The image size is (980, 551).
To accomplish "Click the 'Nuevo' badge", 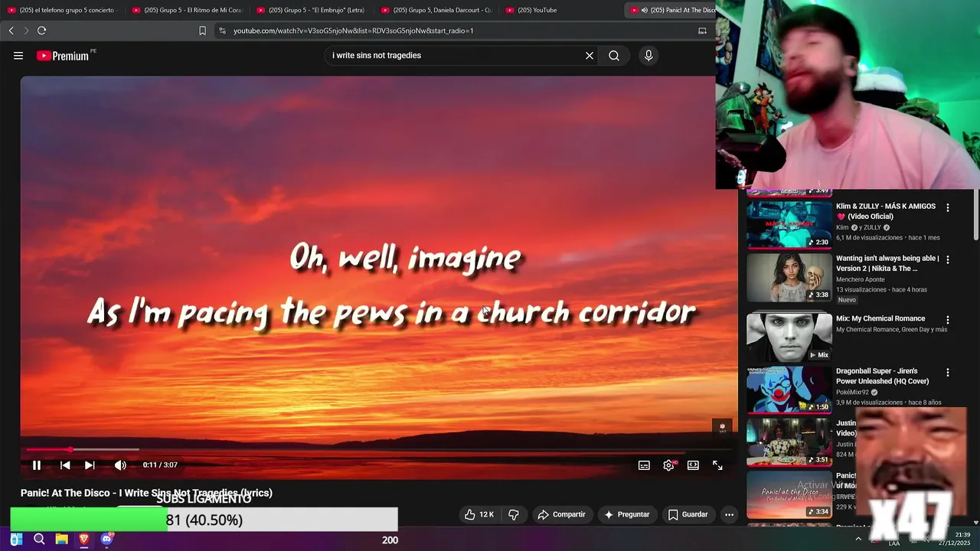I will click(847, 300).
